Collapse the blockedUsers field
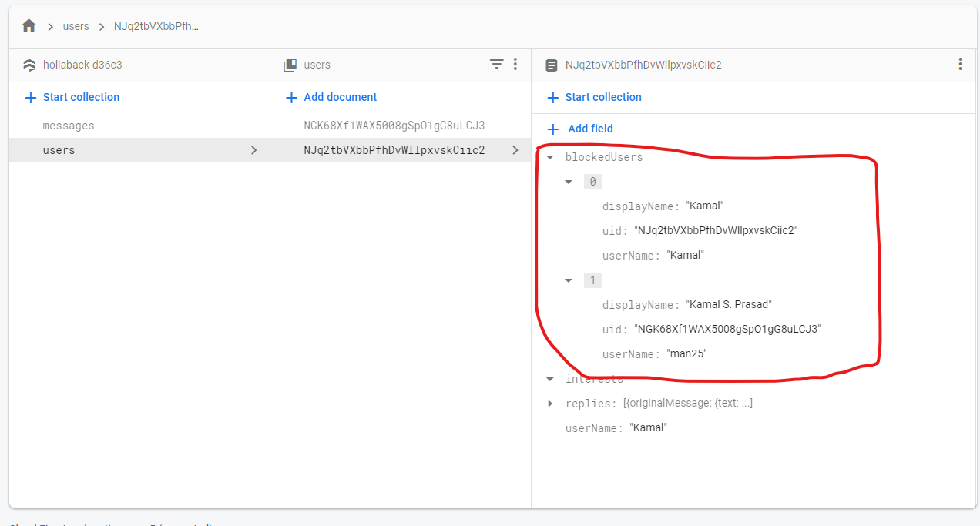Screen dimensions: 980x526 coord(550,157)
